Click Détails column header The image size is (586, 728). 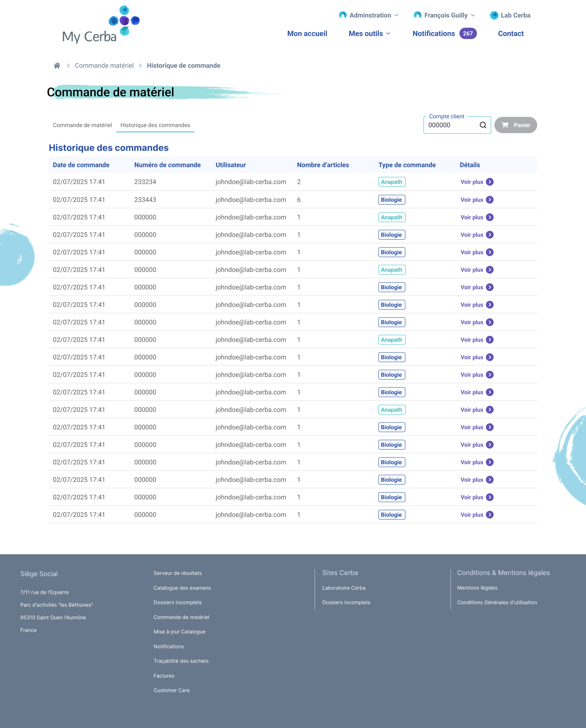coord(470,165)
